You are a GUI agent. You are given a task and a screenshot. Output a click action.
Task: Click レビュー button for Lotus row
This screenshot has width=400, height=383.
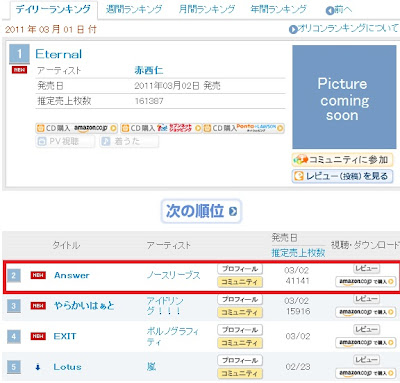coord(366,360)
